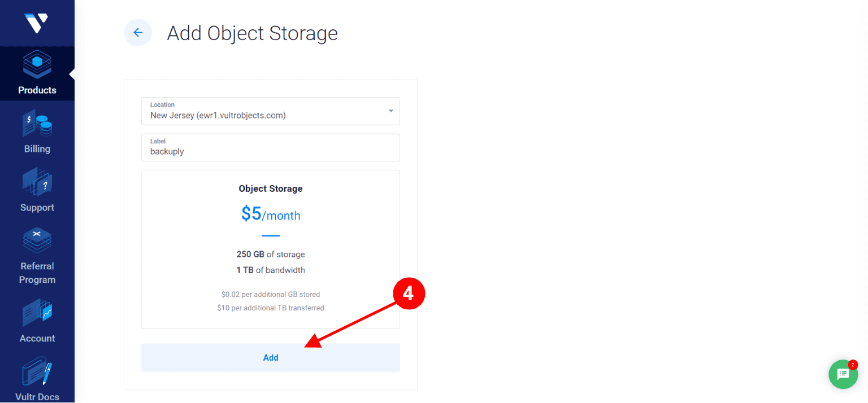Screen dimensions: 868x403
Task: Click the Vultr Docs sidebar text
Action: tap(37, 397)
